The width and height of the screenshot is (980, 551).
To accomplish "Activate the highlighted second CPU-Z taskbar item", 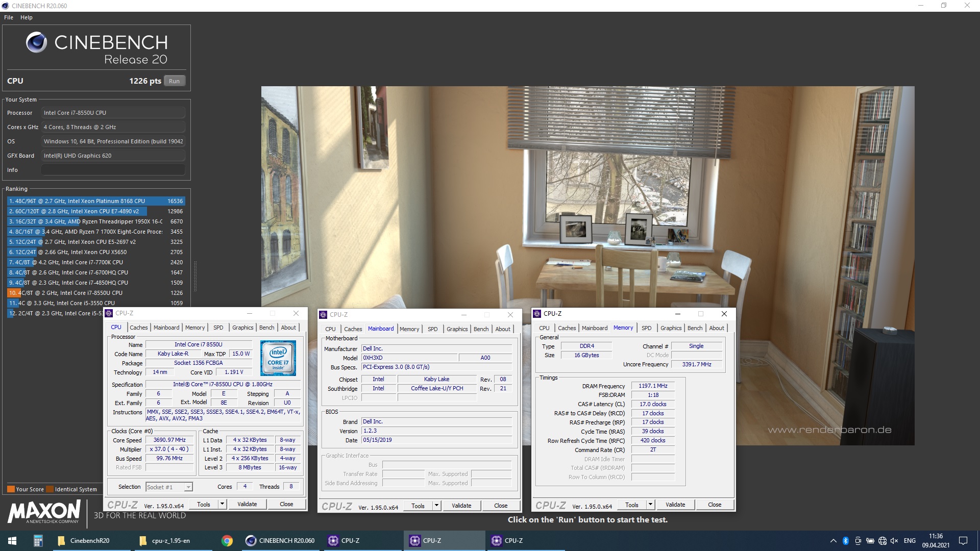I will click(x=445, y=540).
